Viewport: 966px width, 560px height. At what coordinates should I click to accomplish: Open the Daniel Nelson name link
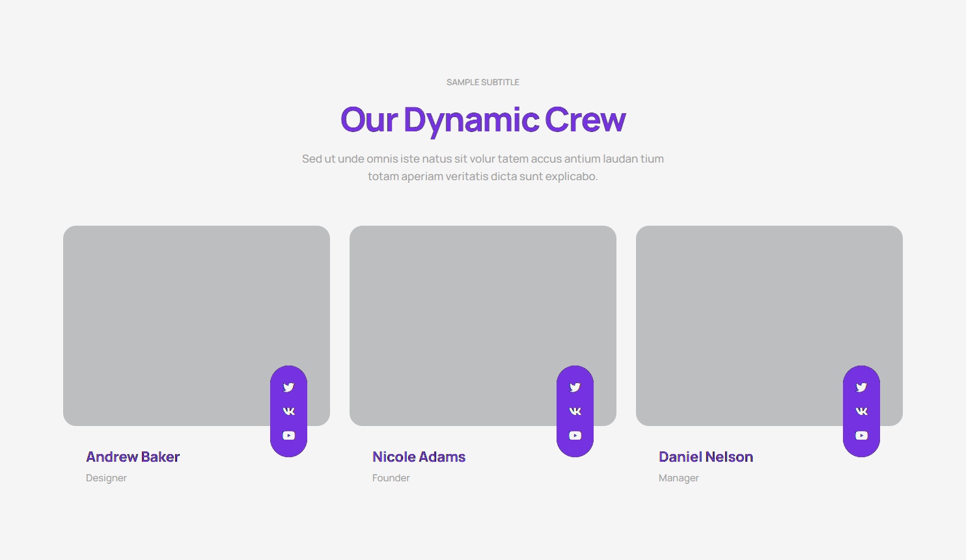[706, 457]
